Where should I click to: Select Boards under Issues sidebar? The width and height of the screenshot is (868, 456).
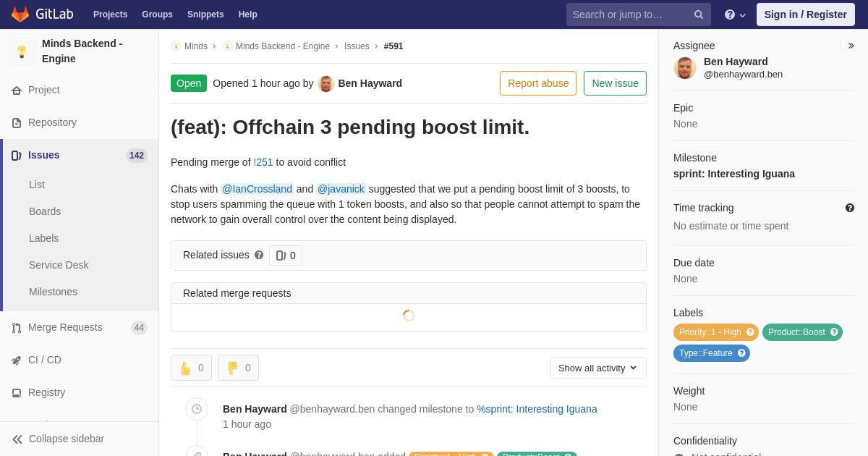pos(45,211)
